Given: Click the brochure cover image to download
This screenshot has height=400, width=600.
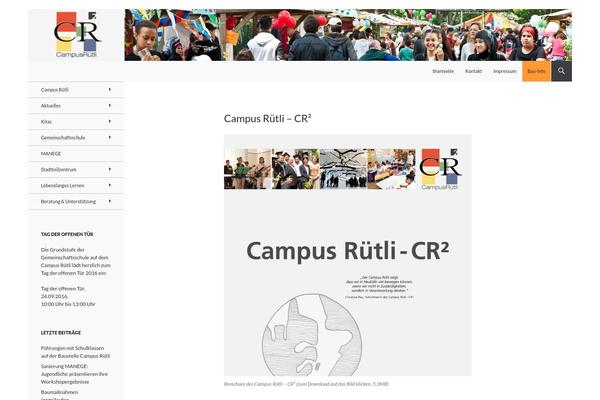Looking at the screenshot, I should click(x=348, y=255).
